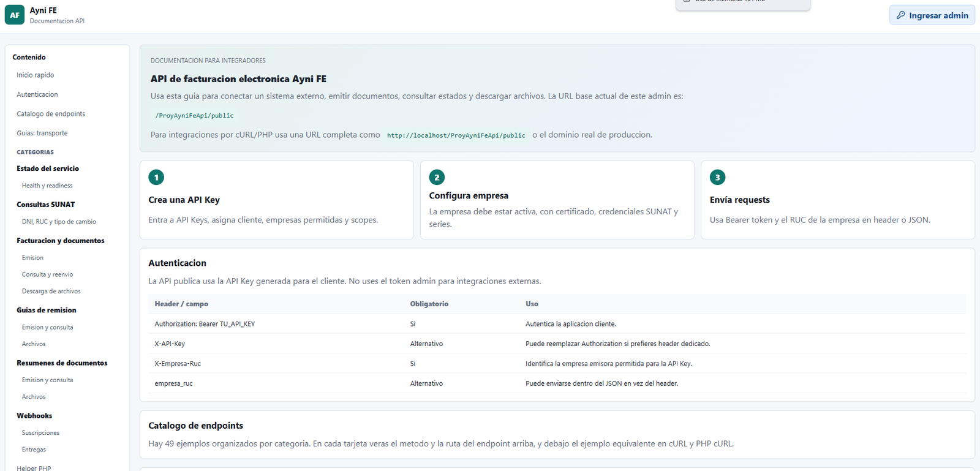Screen dimensions: 980x471
Task: Open DNI, RUC y tipo de cambio
Action: (x=59, y=222)
